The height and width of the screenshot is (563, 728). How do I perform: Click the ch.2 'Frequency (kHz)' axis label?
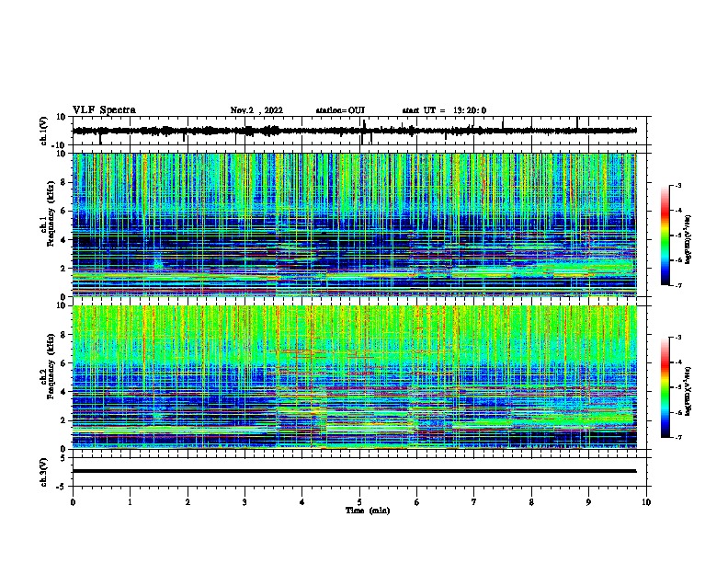point(51,366)
